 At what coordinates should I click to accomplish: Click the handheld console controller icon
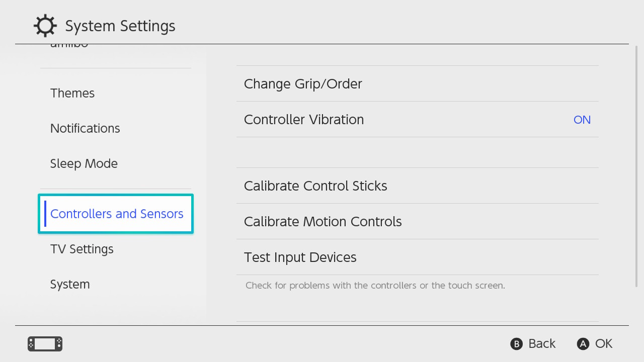pyautogui.click(x=45, y=344)
